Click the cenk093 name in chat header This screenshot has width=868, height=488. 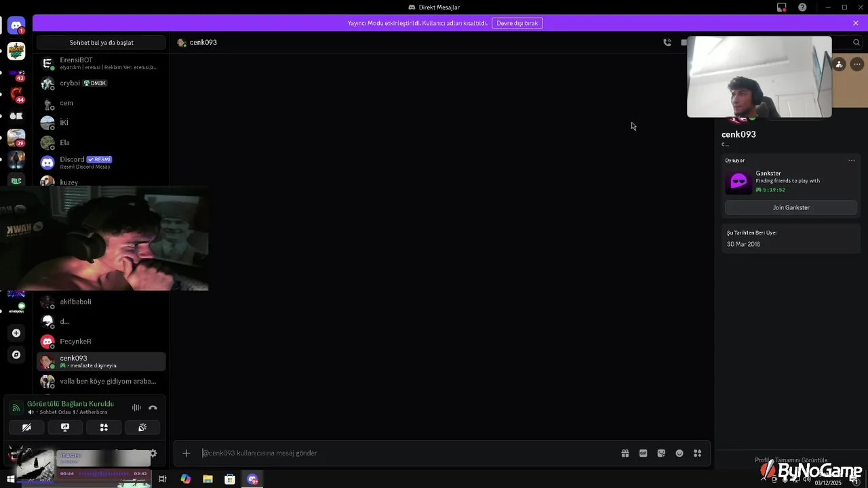coord(203,42)
